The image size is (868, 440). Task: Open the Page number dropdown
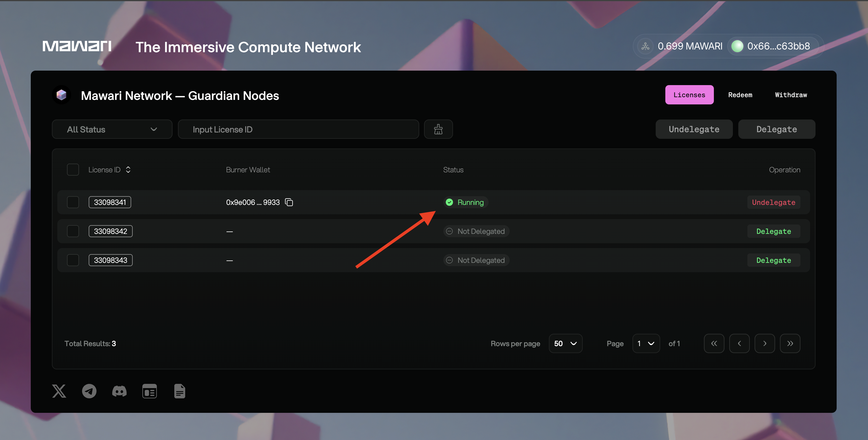click(646, 343)
